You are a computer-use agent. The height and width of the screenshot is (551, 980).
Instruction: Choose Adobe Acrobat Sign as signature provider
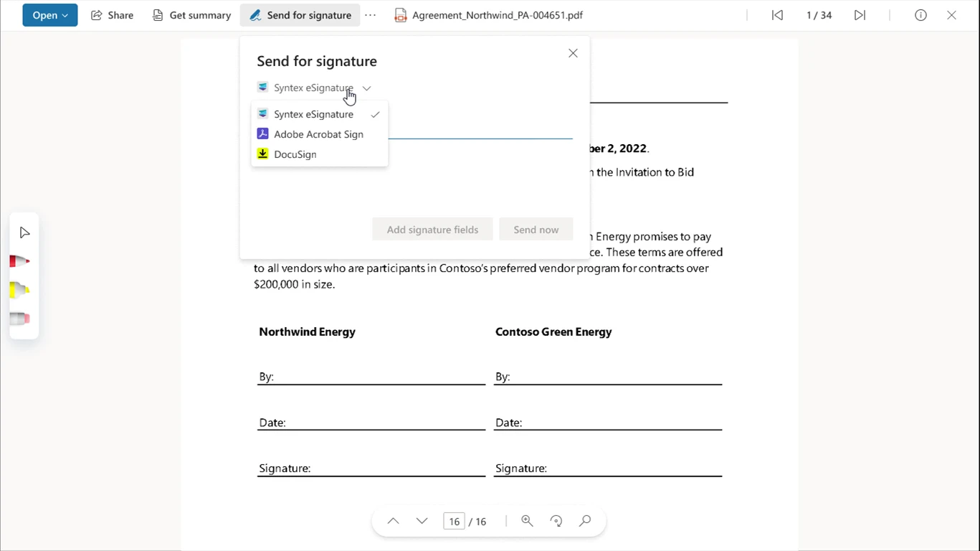tap(318, 134)
